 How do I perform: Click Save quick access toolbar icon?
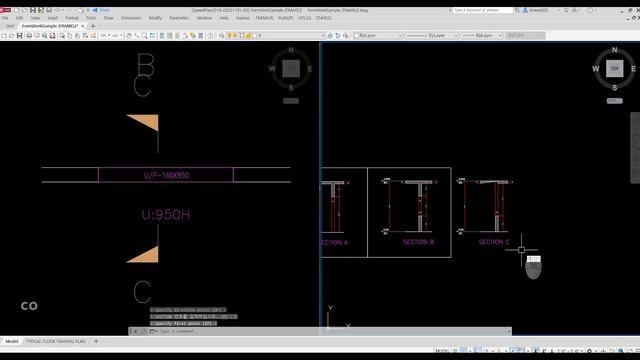click(x=33, y=10)
